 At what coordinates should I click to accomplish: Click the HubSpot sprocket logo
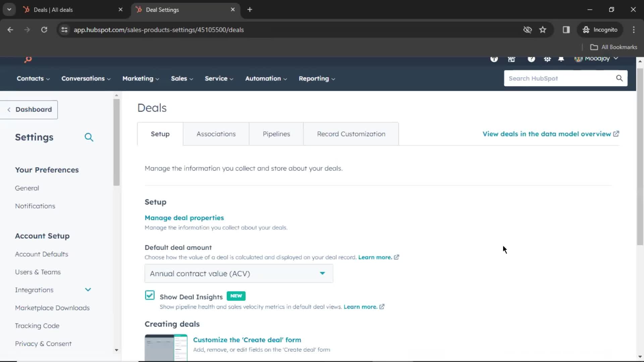point(28,60)
